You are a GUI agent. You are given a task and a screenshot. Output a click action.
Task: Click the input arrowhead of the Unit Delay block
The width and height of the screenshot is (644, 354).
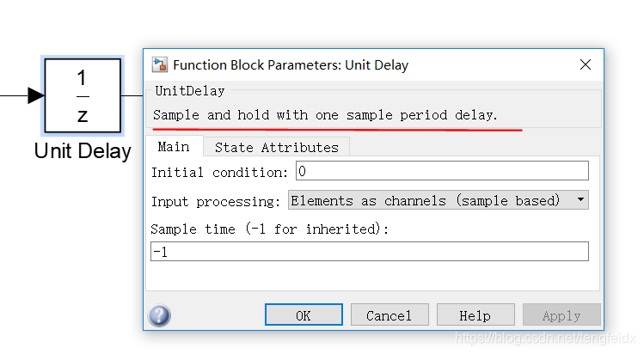coord(36,95)
